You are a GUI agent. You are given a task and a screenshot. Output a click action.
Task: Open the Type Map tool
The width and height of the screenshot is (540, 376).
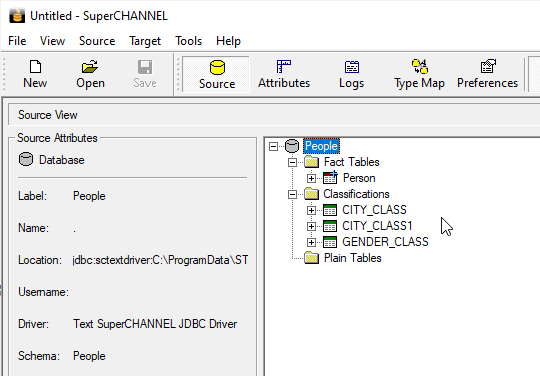point(419,66)
